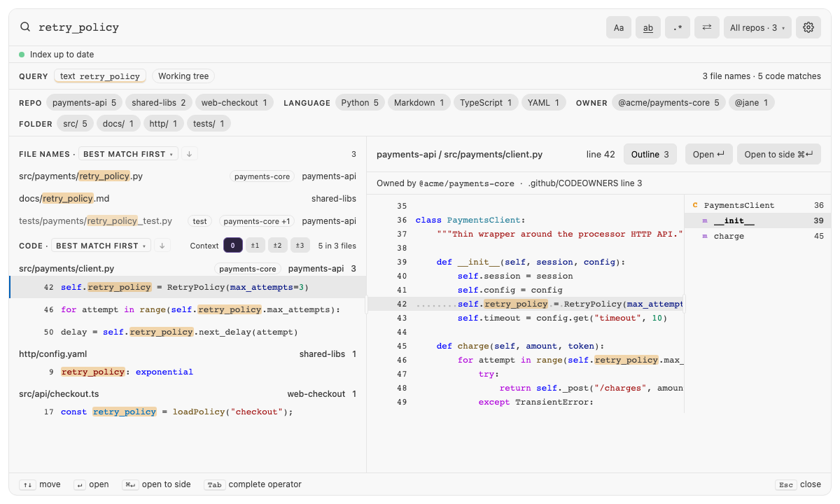Image resolution: width=840 pixels, height=504 pixels.
Task: Set context lines to 0
Action: [233, 246]
